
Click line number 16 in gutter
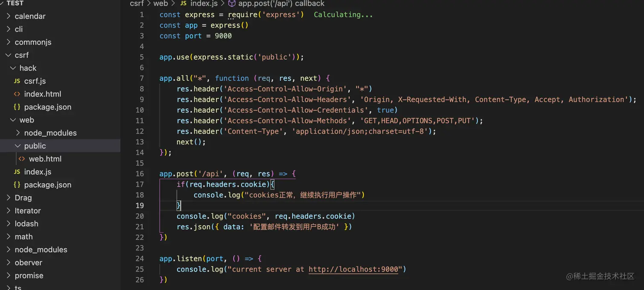[140, 173]
